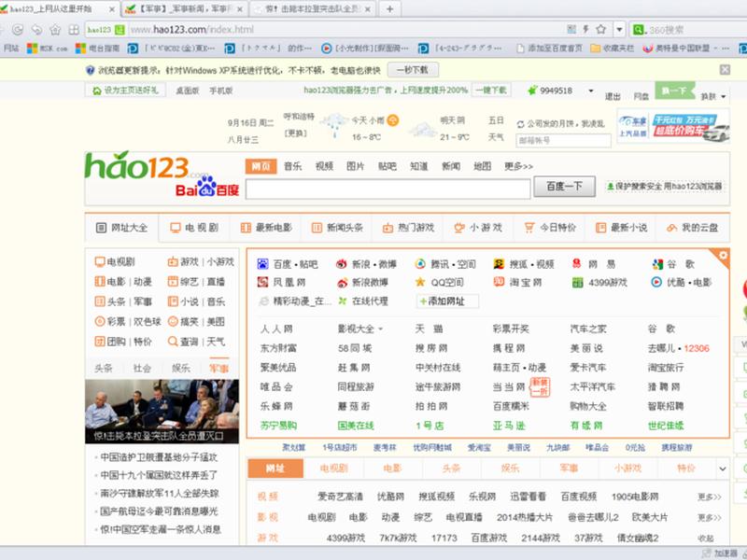Open 网址大全 navigation tab

pyautogui.click(x=121, y=228)
